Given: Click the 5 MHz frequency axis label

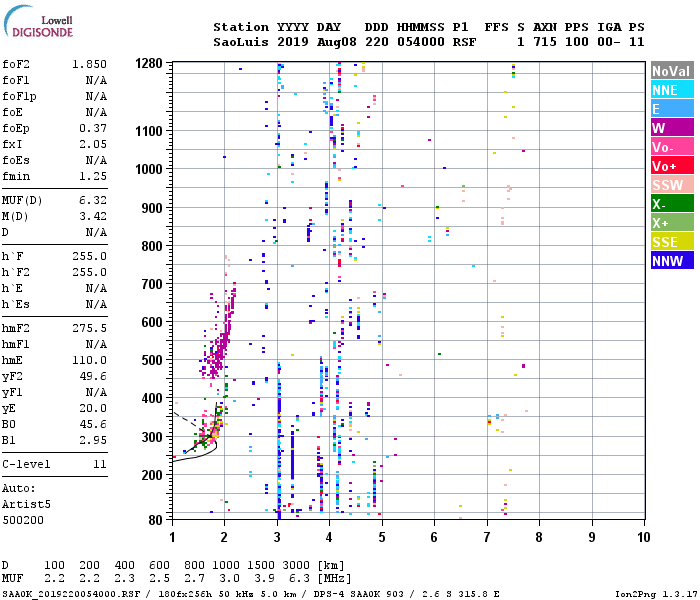Looking at the screenshot, I should tap(382, 537).
